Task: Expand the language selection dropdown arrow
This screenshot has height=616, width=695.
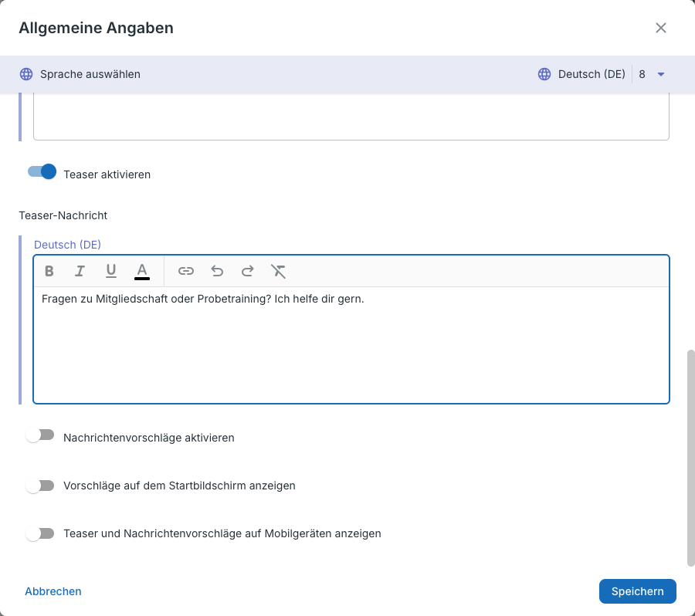Action: [661, 74]
